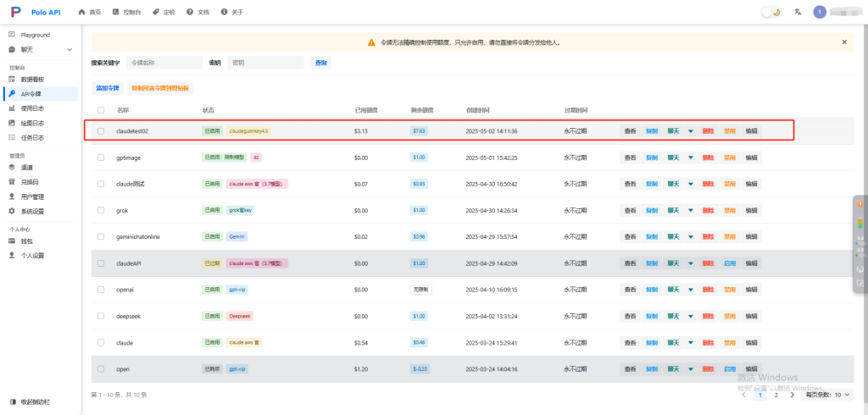Viewport: 868px width, 415px height.
Task: Click the previous page arrow
Action: [x=744, y=395]
